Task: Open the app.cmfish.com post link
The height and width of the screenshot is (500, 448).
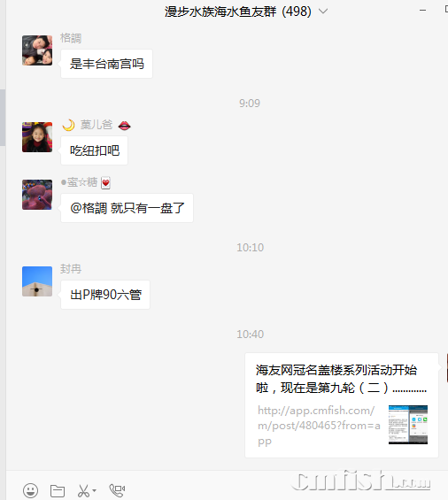Action: click(319, 426)
